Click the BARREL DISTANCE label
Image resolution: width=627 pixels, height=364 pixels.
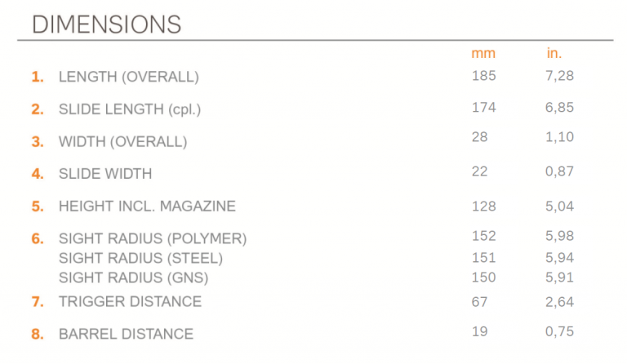pos(126,334)
